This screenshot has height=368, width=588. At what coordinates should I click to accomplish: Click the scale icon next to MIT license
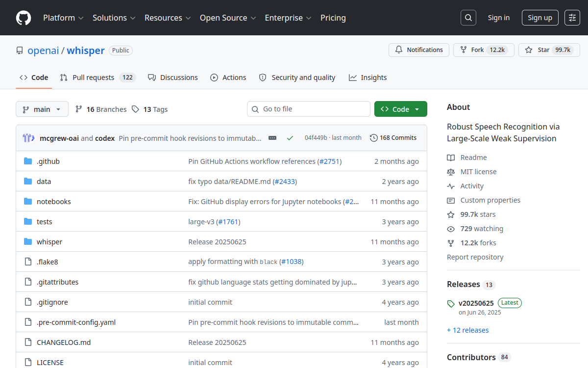[451, 172]
